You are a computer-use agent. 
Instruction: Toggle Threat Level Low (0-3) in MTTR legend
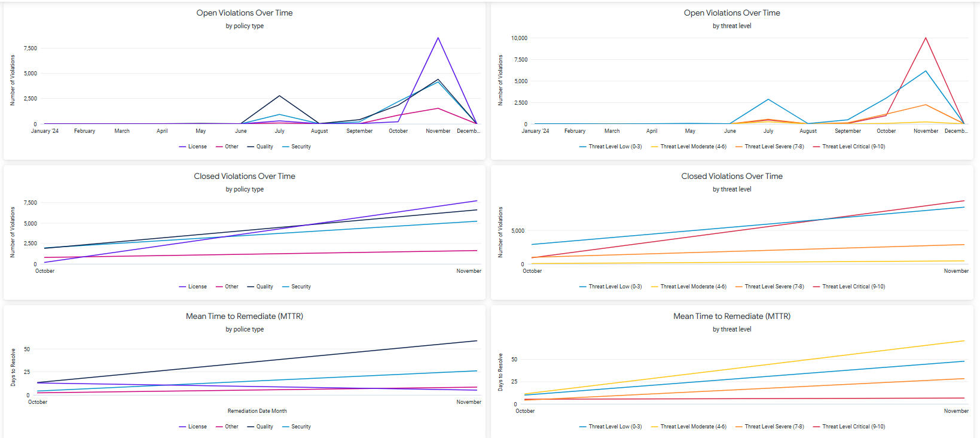610,427
